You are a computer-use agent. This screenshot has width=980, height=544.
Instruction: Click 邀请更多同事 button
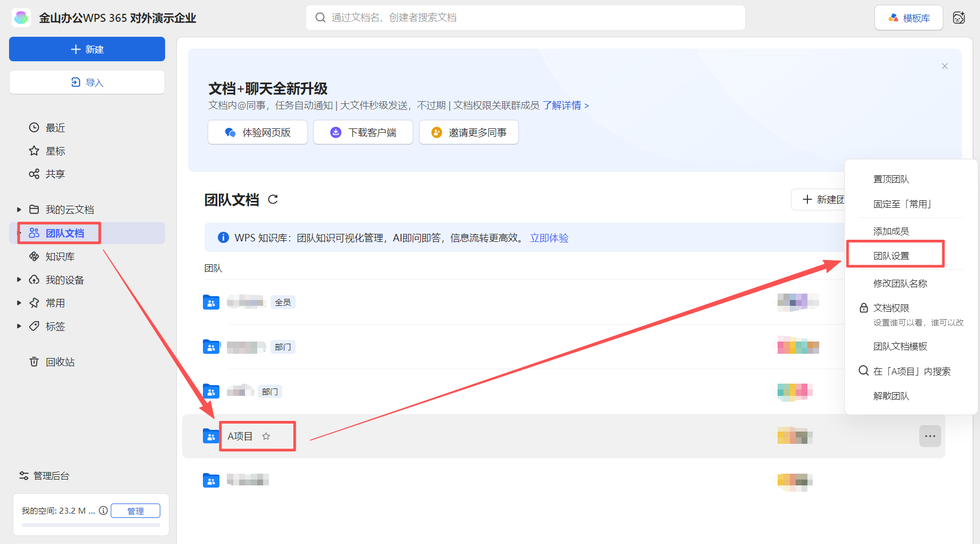coord(469,132)
